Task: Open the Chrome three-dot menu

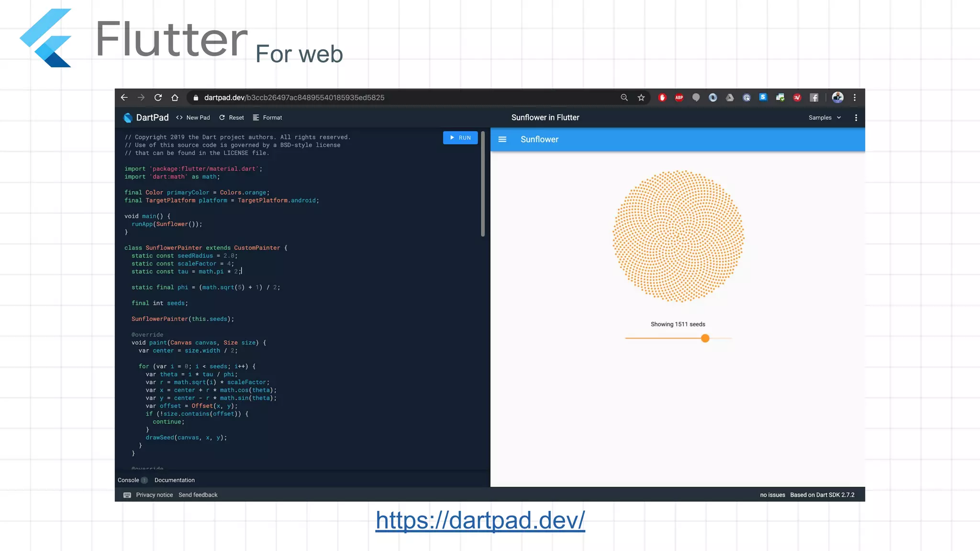Action: [x=855, y=98]
